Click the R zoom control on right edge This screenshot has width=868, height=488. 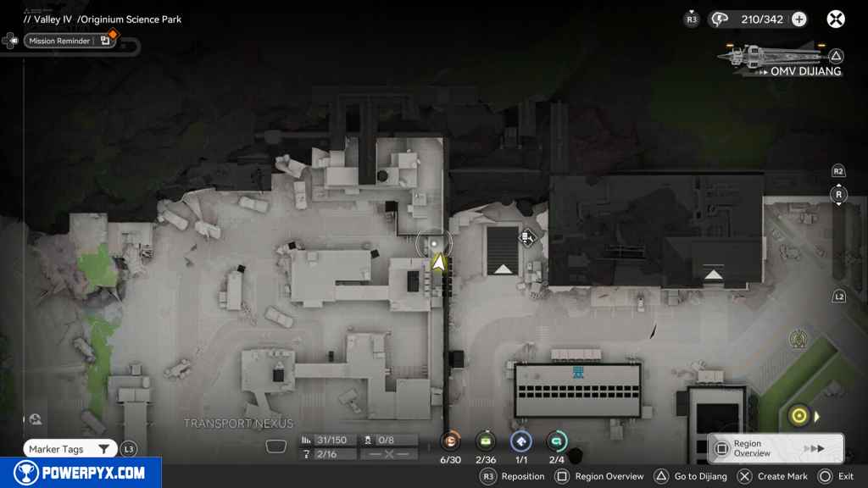tap(838, 195)
